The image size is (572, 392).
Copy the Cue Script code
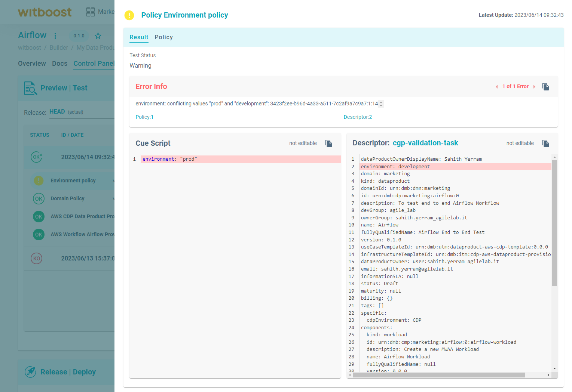pyautogui.click(x=328, y=143)
